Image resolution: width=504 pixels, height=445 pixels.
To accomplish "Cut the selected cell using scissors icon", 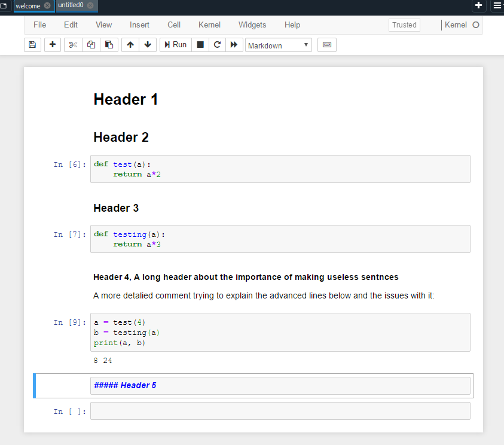I will (72, 44).
